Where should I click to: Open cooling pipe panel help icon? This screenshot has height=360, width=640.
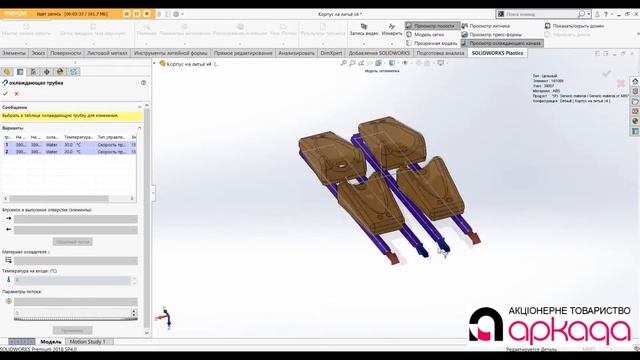click(x=143, y=82)
